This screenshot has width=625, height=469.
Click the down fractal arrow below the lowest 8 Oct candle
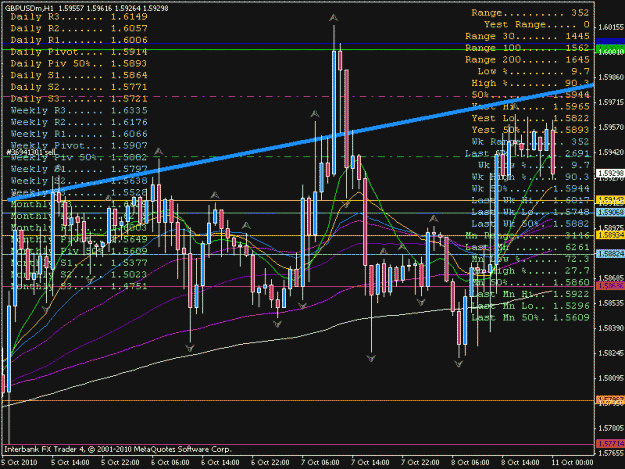pyautogui.click(x=459, y=363)
